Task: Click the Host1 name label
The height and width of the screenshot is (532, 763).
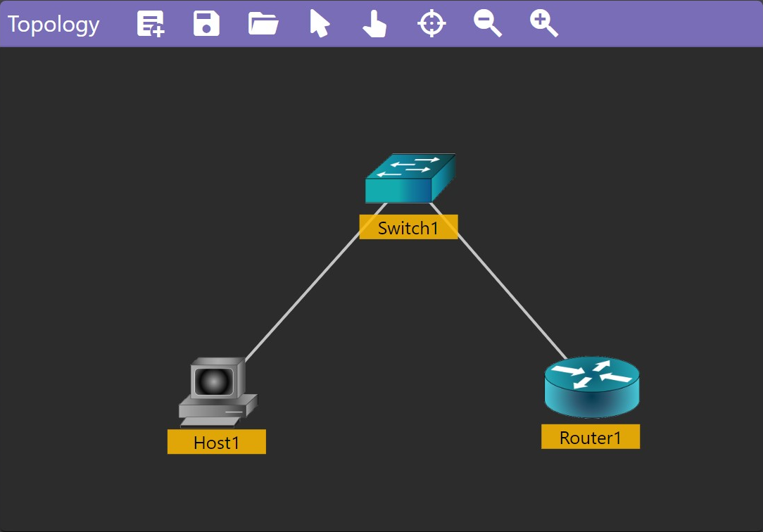Action: tap(217, 442)
